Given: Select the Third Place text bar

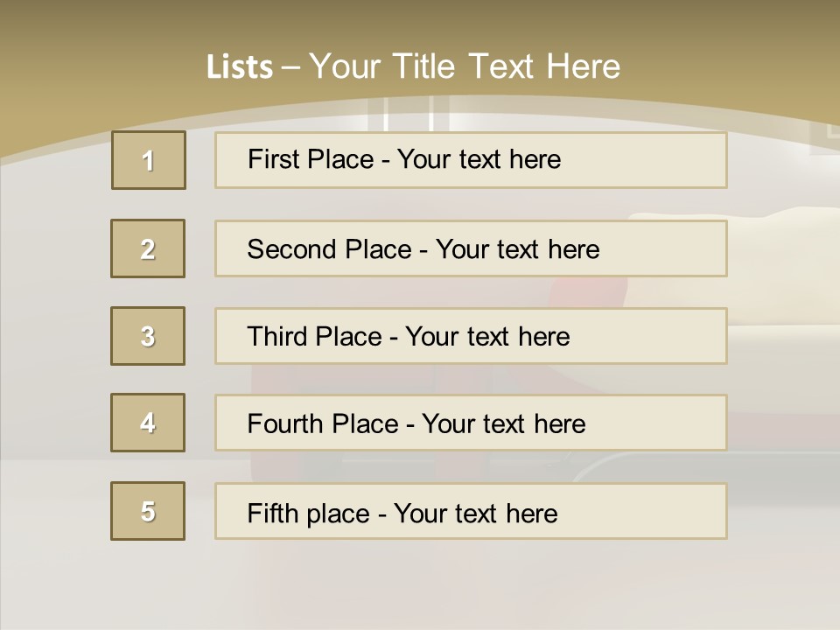Looking at the screenshot, I should click(x=471, y=336).
